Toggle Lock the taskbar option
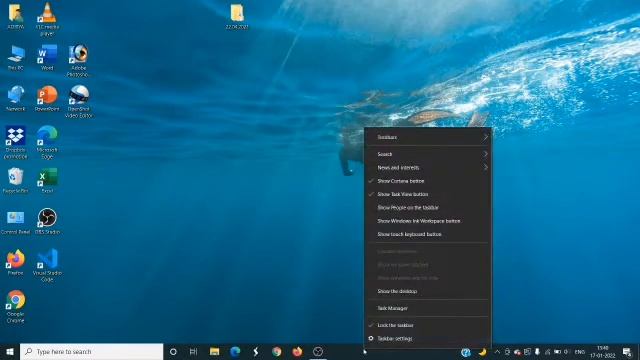The image size is (640, 360). [428, 325]
